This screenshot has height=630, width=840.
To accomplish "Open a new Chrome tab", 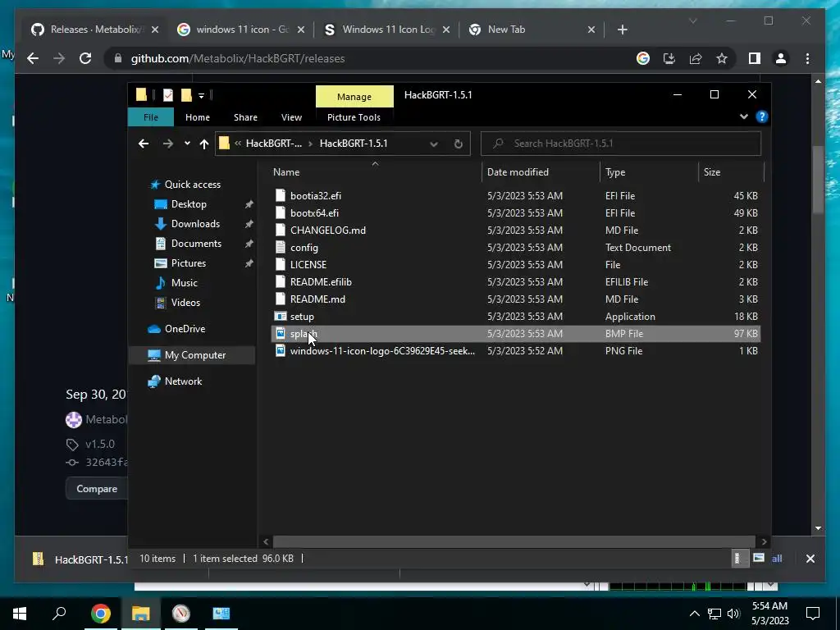I will click(x=622, y=30).
